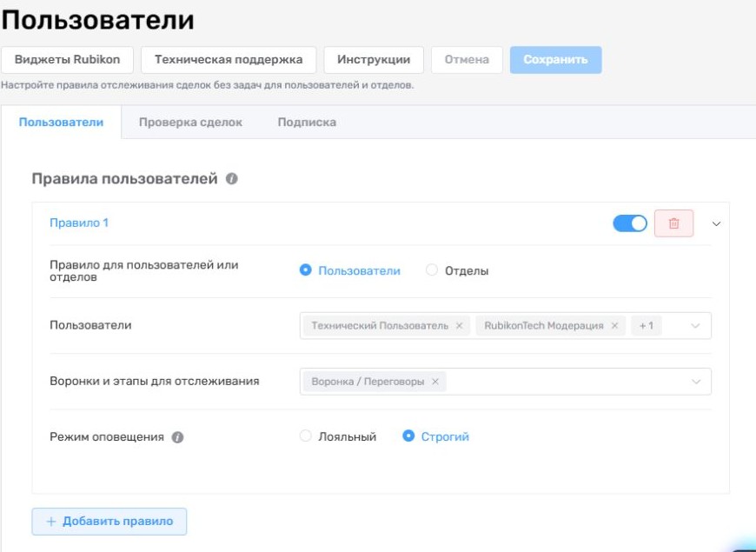Click inside the Воронки и этапы field

[505, 382]
